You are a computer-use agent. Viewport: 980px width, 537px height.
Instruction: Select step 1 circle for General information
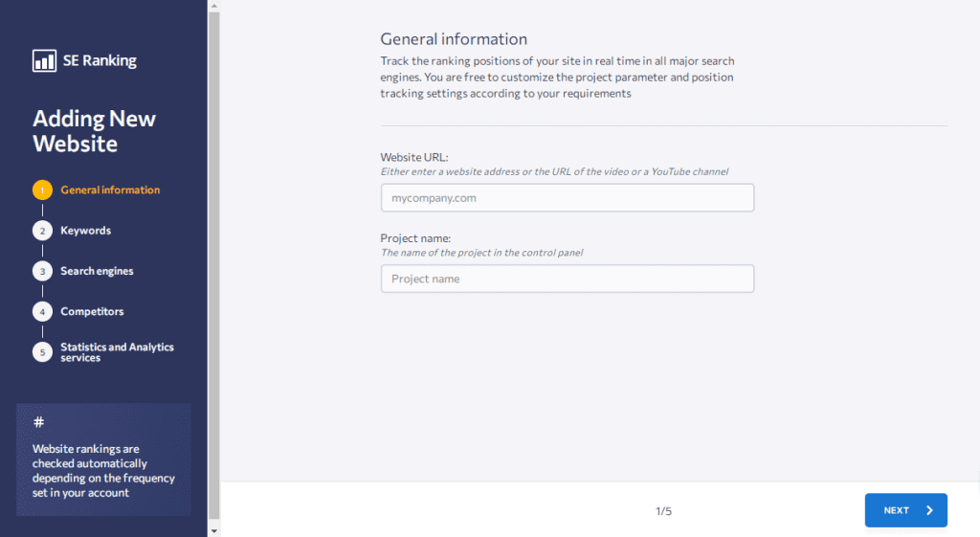(x=42, y=190)
